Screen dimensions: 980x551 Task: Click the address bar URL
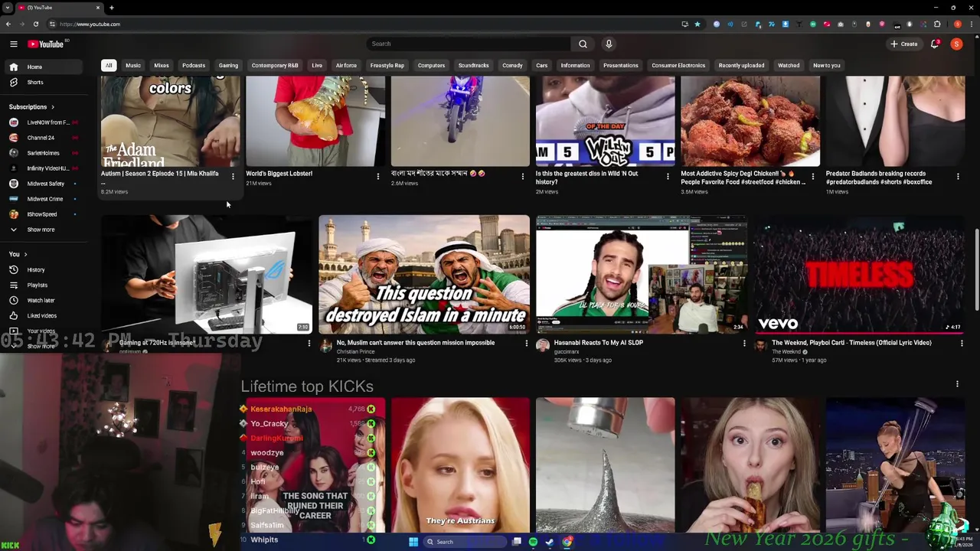[x=90, y=24]
